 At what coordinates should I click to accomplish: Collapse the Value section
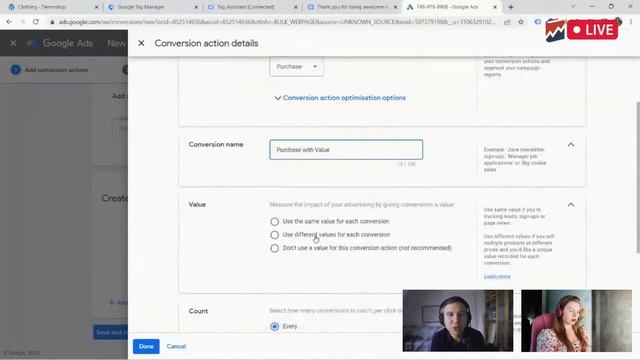(x=571, y=204)
